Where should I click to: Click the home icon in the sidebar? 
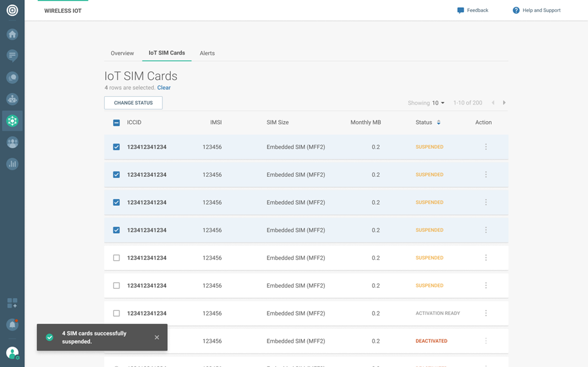[x=12, y=35]
